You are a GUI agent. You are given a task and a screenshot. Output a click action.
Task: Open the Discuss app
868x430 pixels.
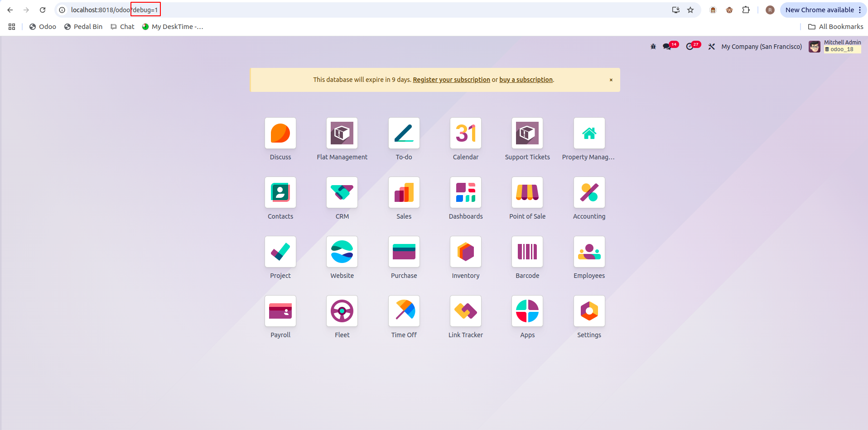(x=280, y=133)
